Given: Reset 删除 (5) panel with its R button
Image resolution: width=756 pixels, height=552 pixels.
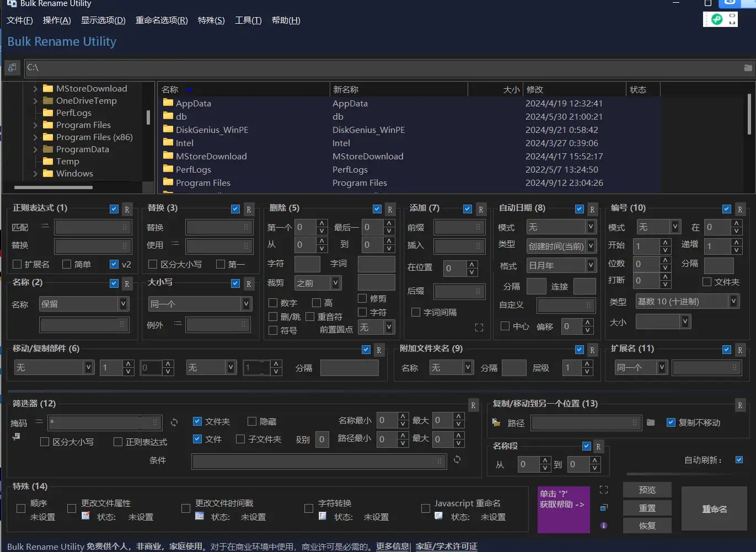Looking at the screenshot, I should 390,210.
